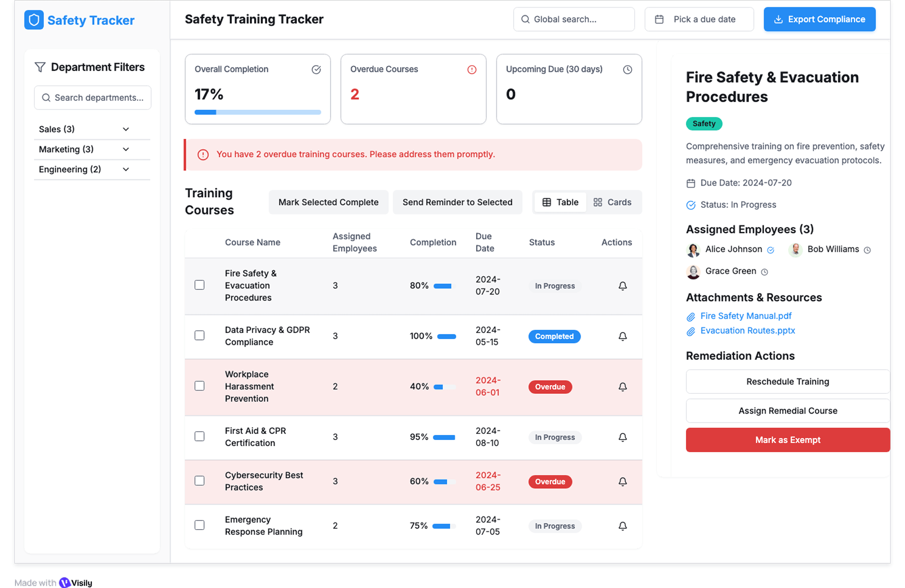Expand the Sales department filter

(x=126, y=129)
